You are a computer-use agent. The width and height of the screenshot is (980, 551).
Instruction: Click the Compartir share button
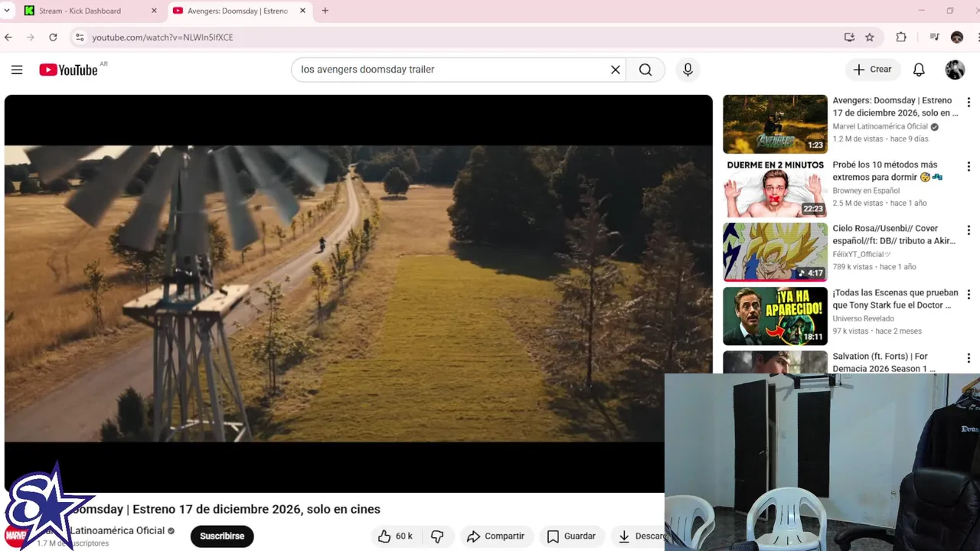[x=495, y=536]
